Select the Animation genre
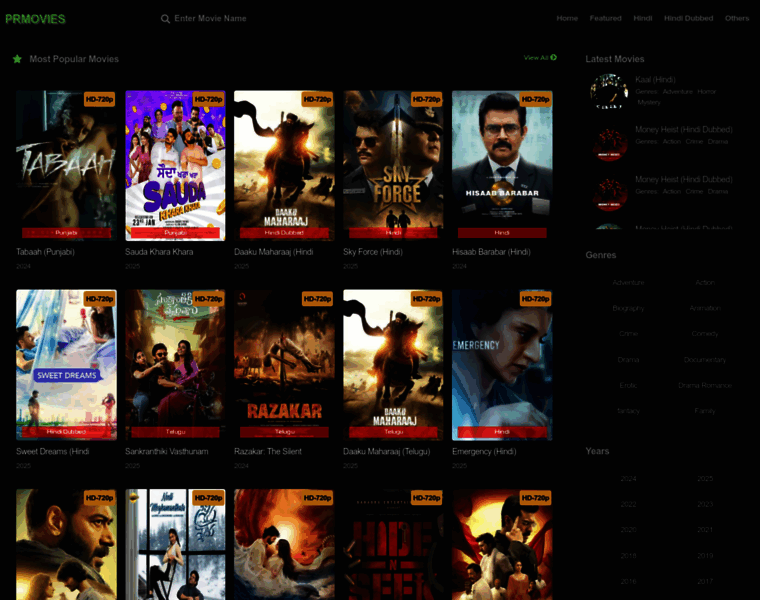This screenshot has height=600, width=760. coord(705,308)
